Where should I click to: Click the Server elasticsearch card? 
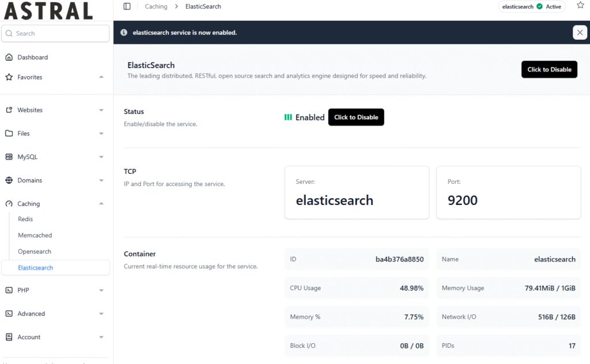pyautogui.click(x=357, y=192)
